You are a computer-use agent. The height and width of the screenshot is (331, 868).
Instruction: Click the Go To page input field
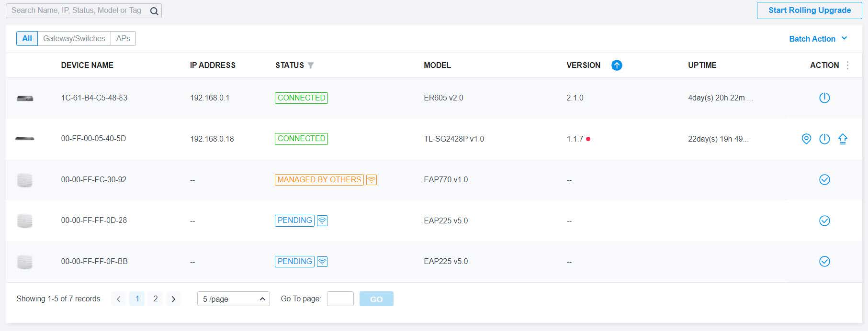[340, 299]
